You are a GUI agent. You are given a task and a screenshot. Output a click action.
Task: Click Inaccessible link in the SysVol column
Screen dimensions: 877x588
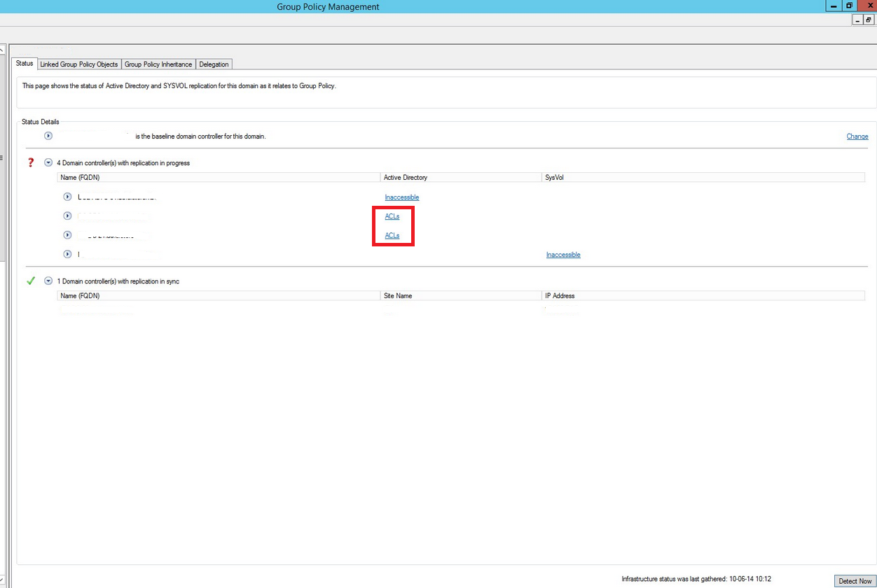coord(562,254)
